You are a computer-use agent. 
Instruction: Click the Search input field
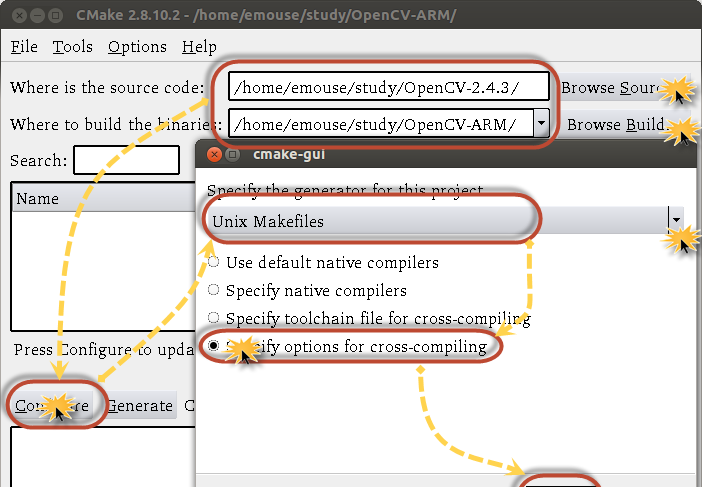[x=126, y=160]
